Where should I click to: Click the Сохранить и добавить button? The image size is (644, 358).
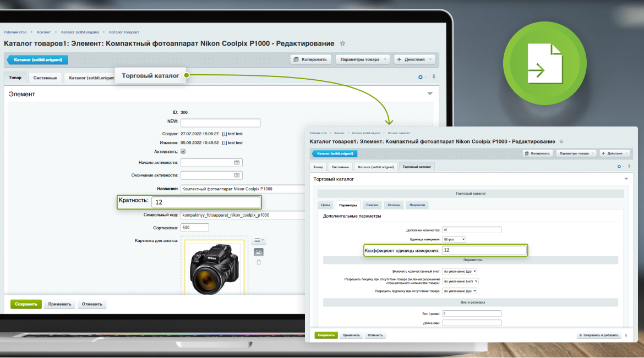[x=598, y=335]
